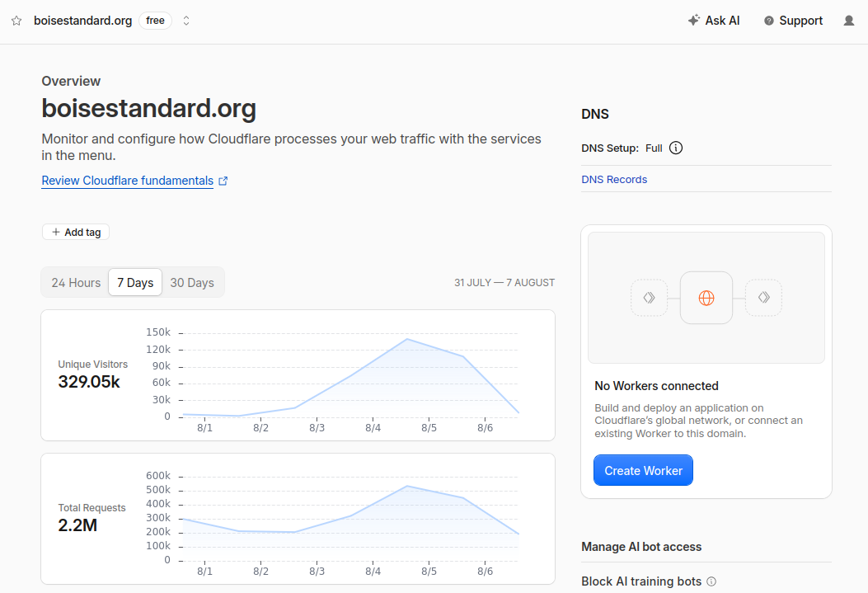Switch to the 24 Hours tab
The image size is (868, 593).
tap(76, 282)
